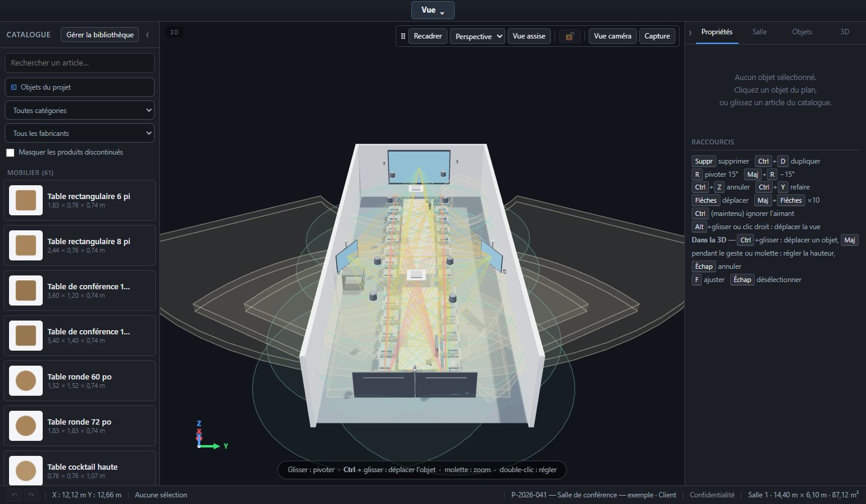
Task: Click the MOBILIER (61) section header
Action: [31, 173]
